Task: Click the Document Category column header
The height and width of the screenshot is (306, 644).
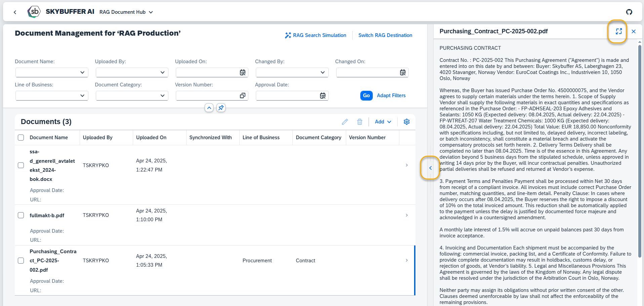Action: (x=319, y=138)
